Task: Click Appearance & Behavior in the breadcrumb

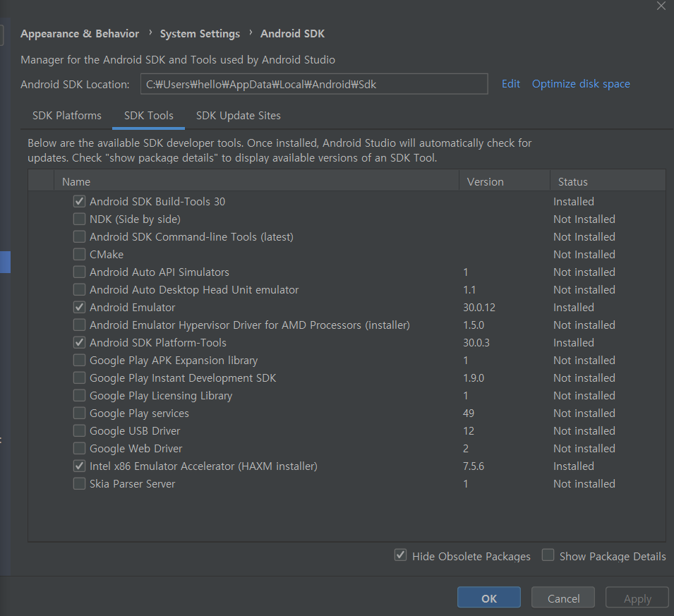Action: (80, 34)
